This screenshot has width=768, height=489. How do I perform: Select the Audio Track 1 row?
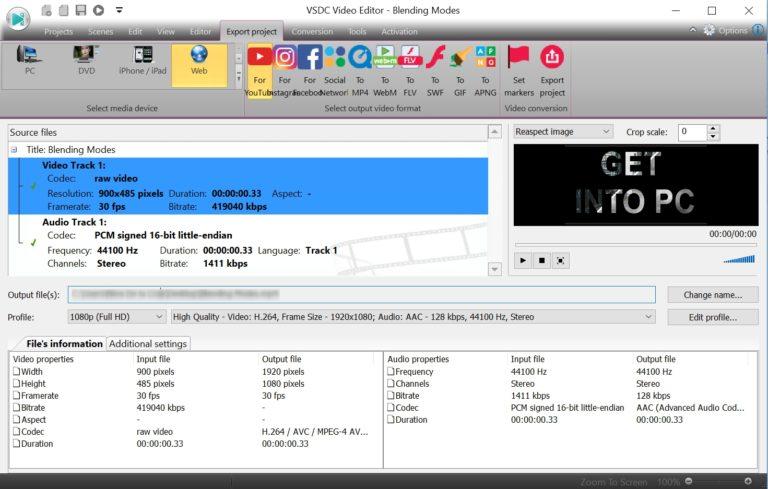(x=248, y=243)
